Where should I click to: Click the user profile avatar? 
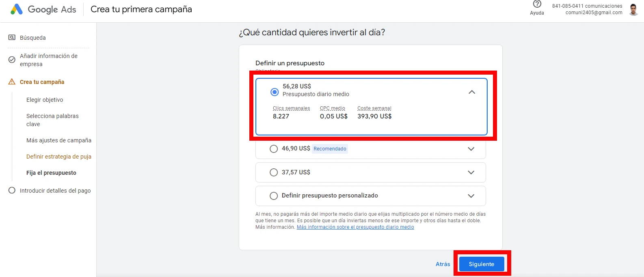[633, 9]
